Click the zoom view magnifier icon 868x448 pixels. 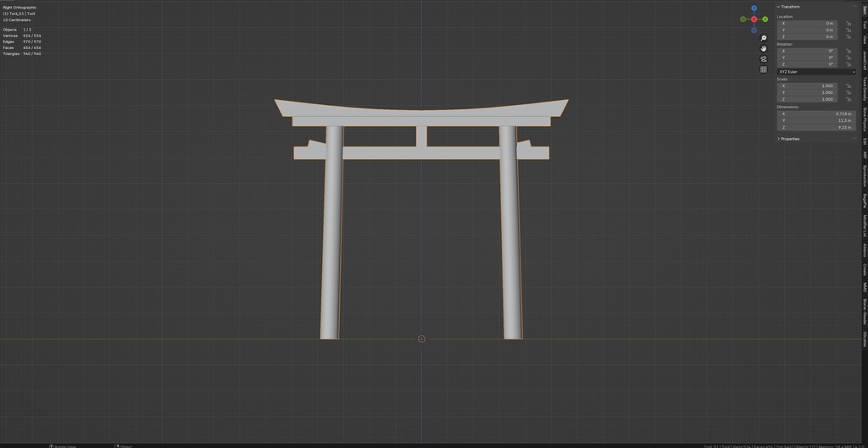click(764, 38)
